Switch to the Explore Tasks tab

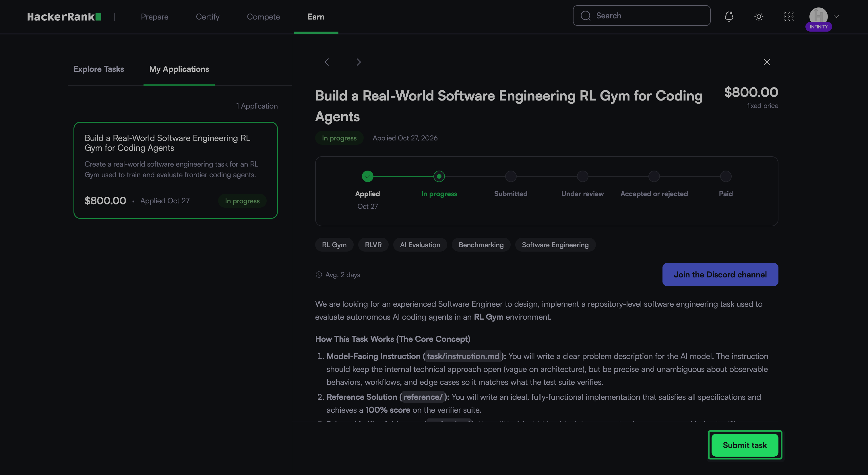(99, 69)
